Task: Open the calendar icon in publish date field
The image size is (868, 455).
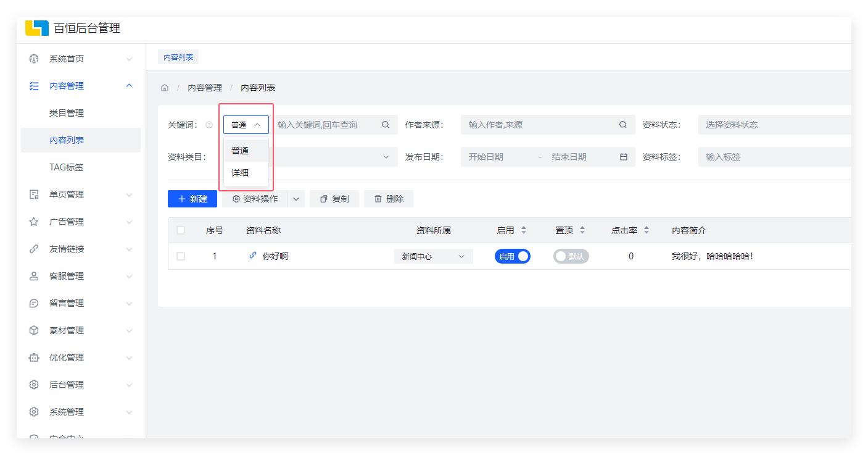Action: 623,157
